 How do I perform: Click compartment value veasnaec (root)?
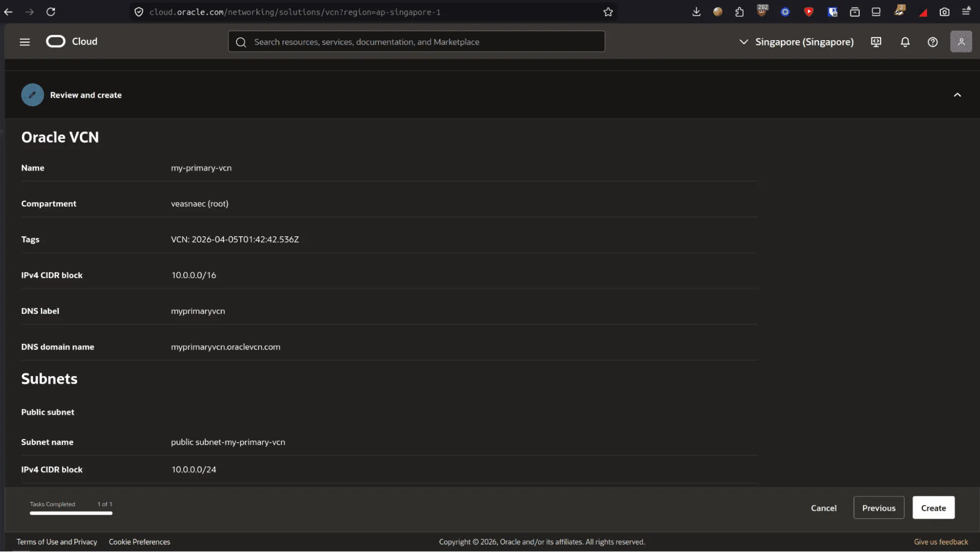coord(200,203)
